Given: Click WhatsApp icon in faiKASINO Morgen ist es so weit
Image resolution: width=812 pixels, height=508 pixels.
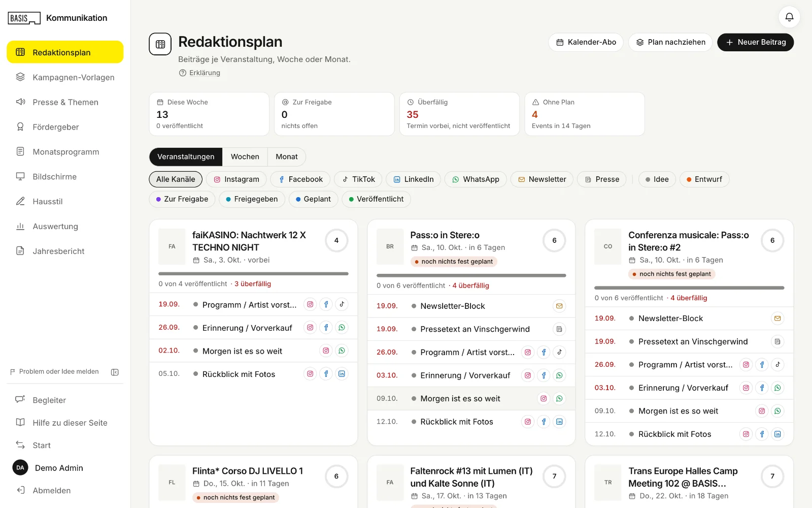Looking at the screenshot, I should click(342, 351).
